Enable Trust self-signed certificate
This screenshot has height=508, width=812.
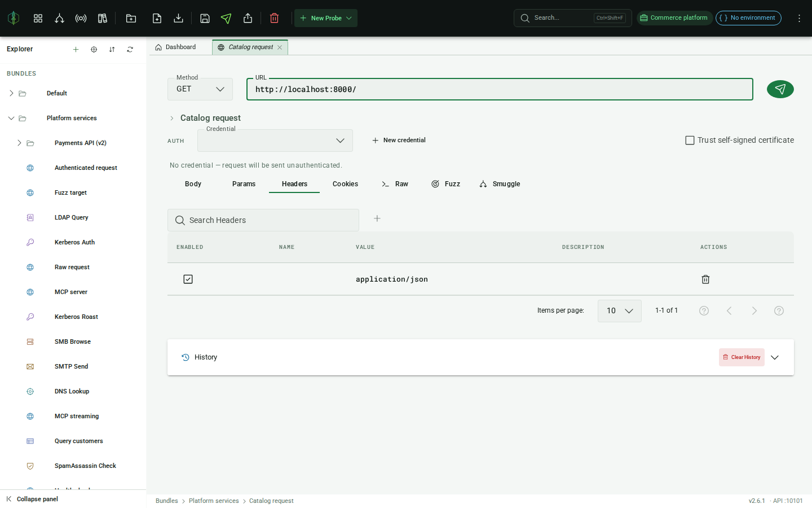tap(690, 140)
